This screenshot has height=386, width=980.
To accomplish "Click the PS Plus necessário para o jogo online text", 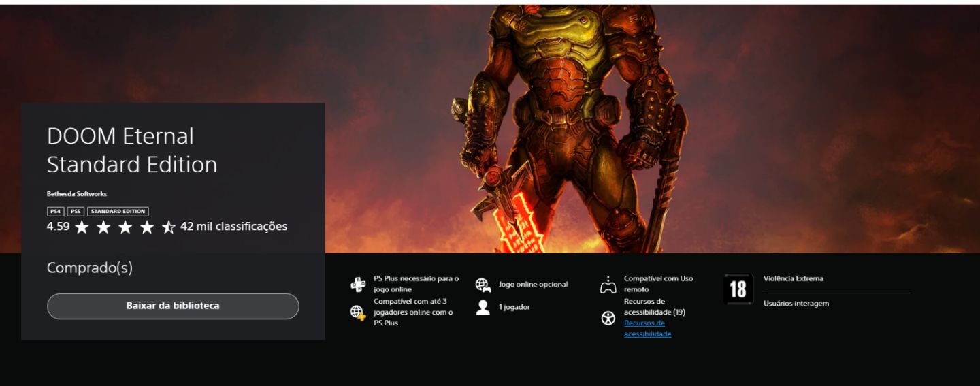I will tap(416, 284).
